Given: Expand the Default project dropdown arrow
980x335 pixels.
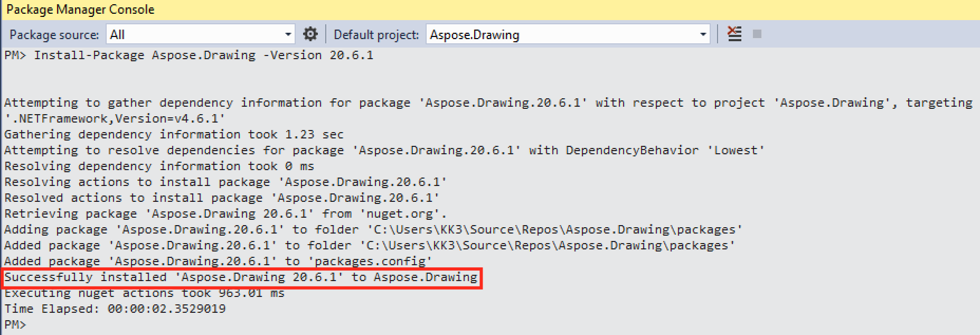Looking at the screenshot, I should [x=703, y=34].
